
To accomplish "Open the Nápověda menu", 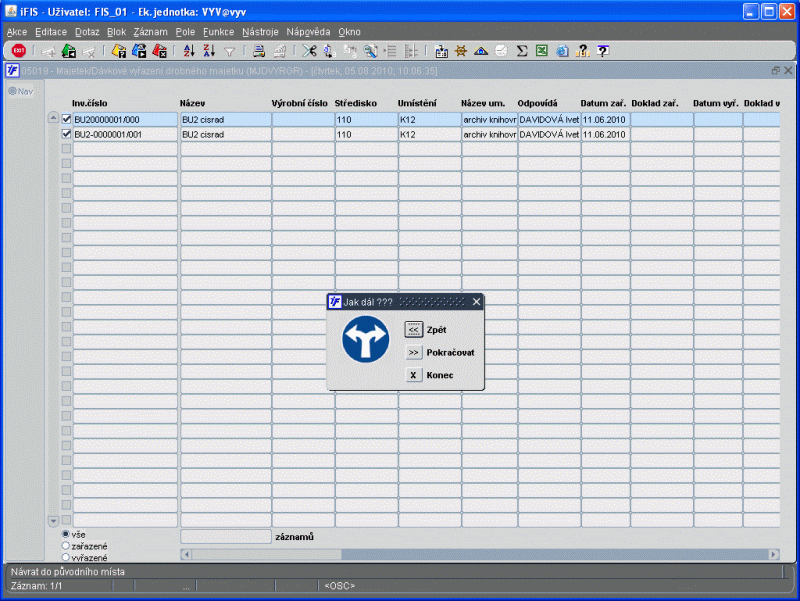I will (308, 32).
